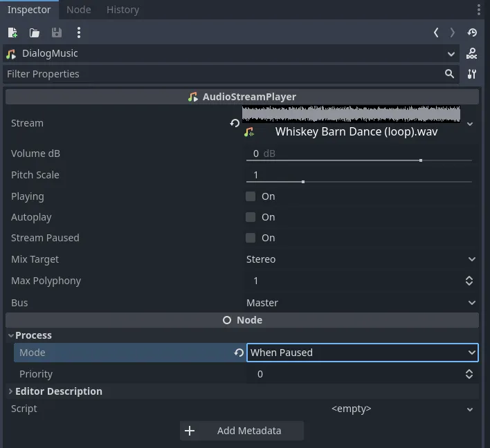490x448 pixels.
Task: Open documentation for DialogMusic node
Action: point(471,54)
